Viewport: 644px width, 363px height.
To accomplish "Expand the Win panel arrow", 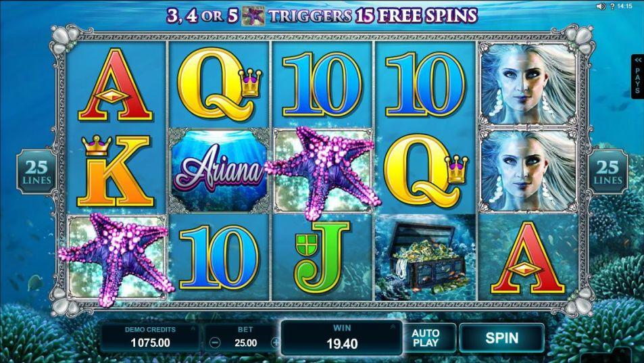I will [393, 327].
